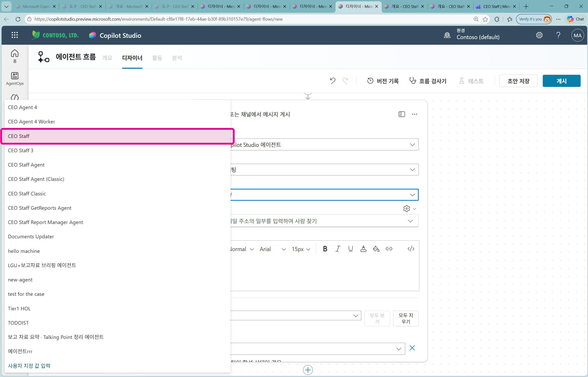Viewport: 588px width, 377px height.
Task: Select CEO Agent 4 Worker from the list
Action: click(117, 122)
